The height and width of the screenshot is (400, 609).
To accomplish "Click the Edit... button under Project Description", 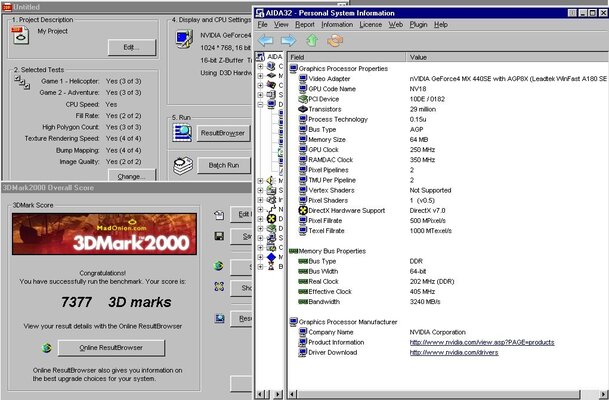I will 132,47.
